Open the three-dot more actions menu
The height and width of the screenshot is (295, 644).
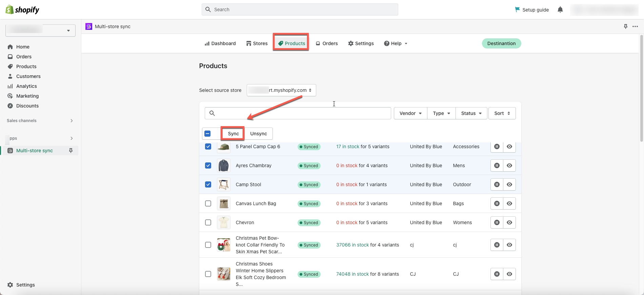click(x=635, y=26)
